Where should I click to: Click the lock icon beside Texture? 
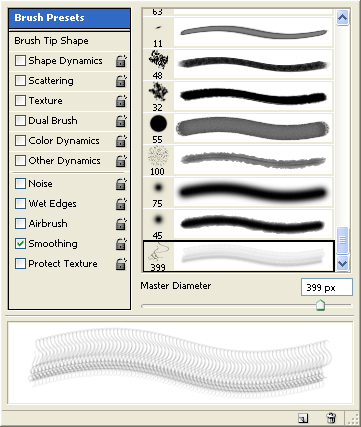121,101
